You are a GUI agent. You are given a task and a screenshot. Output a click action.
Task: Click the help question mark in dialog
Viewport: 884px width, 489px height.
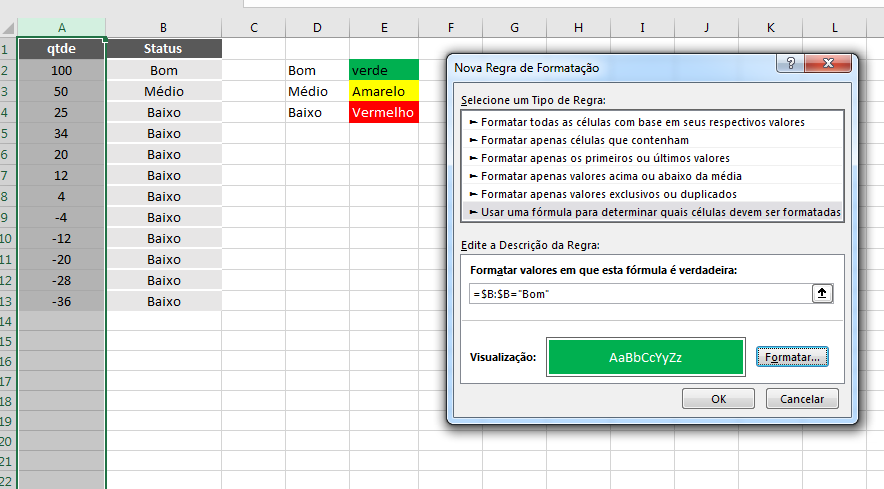(x=790, y=63)
